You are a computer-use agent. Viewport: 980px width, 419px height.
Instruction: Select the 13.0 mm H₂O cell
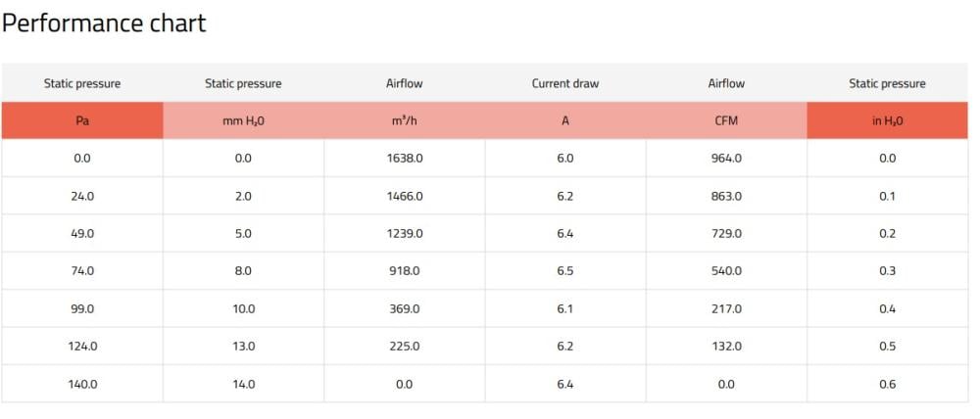coord(243,347)
